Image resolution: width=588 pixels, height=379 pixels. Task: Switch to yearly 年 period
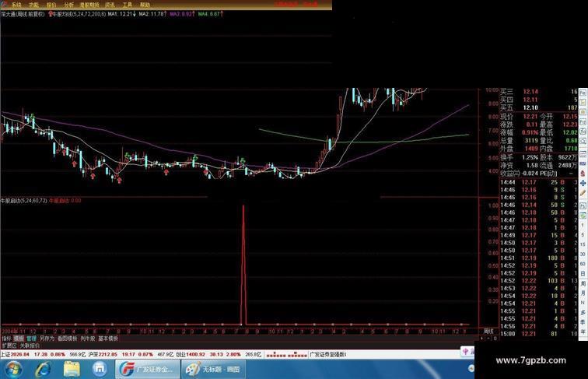[583, 332]
